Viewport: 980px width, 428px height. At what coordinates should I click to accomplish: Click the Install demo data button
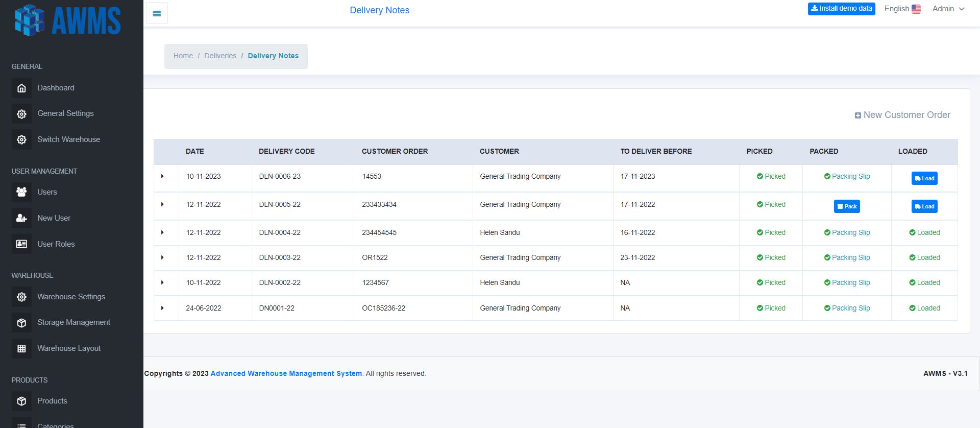coord(841,9)
